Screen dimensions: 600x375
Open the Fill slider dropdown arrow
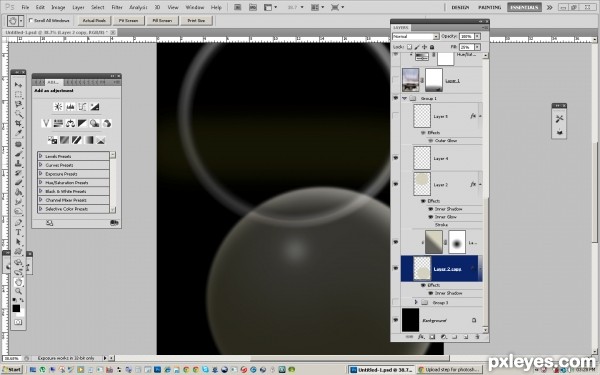click(477, 47)
